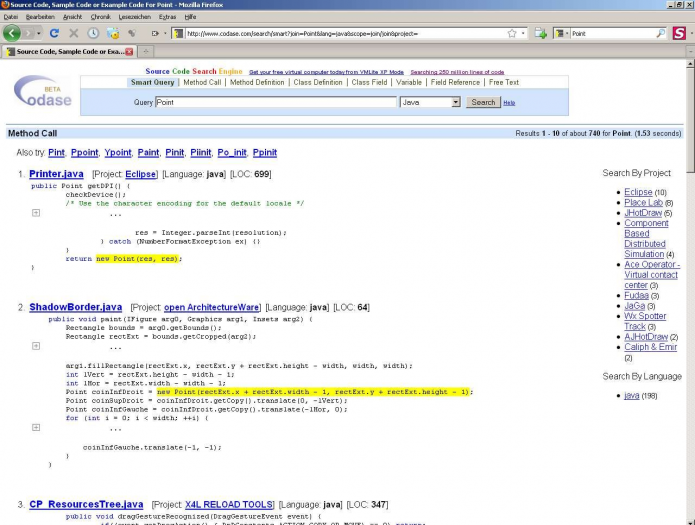Image resolution: width=695 pixels, height=525 pixels.
Task: Try the suggested query Pint
Action: pyautogui.click(x=56, y=153)
